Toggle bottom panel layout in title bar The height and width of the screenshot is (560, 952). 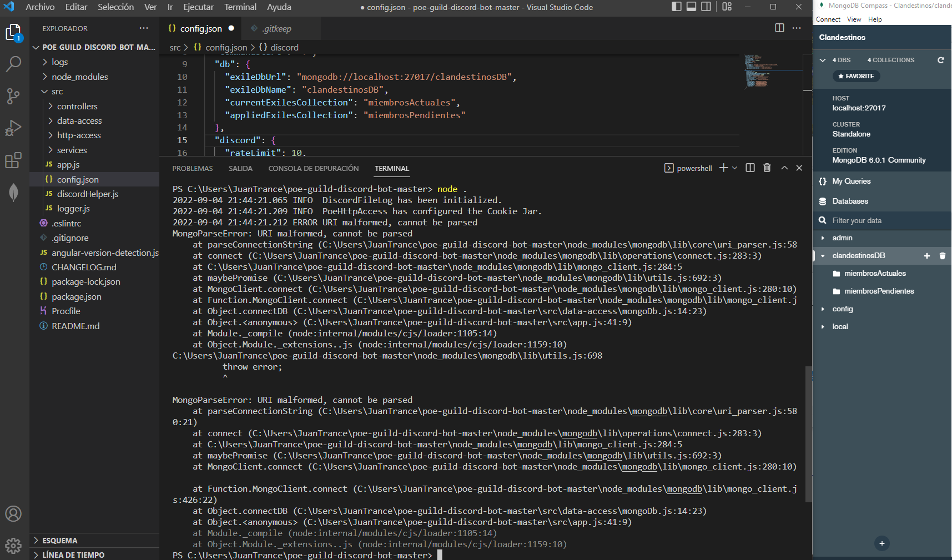click(x=691, y=7)
